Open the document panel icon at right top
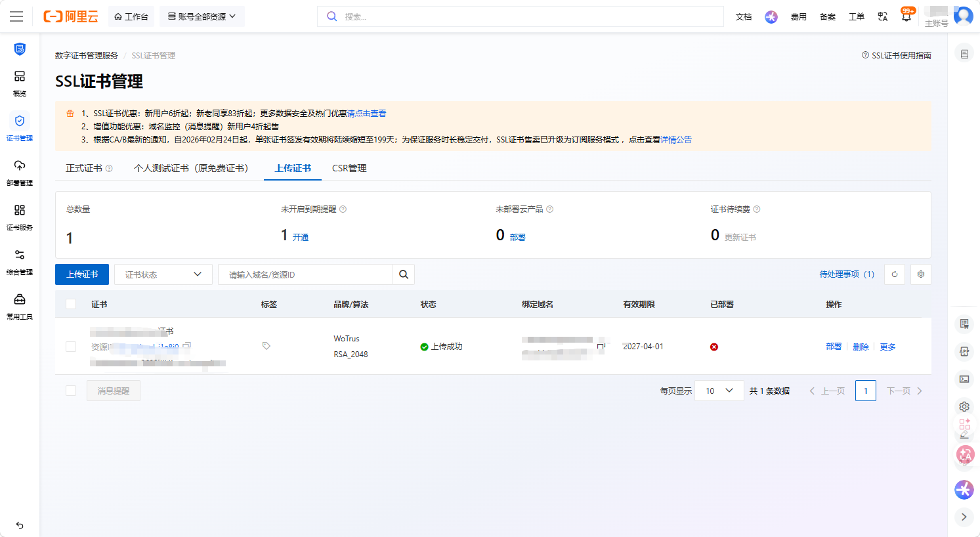The height and width of the screenshot is (537, 980). (x=964, y=54)
